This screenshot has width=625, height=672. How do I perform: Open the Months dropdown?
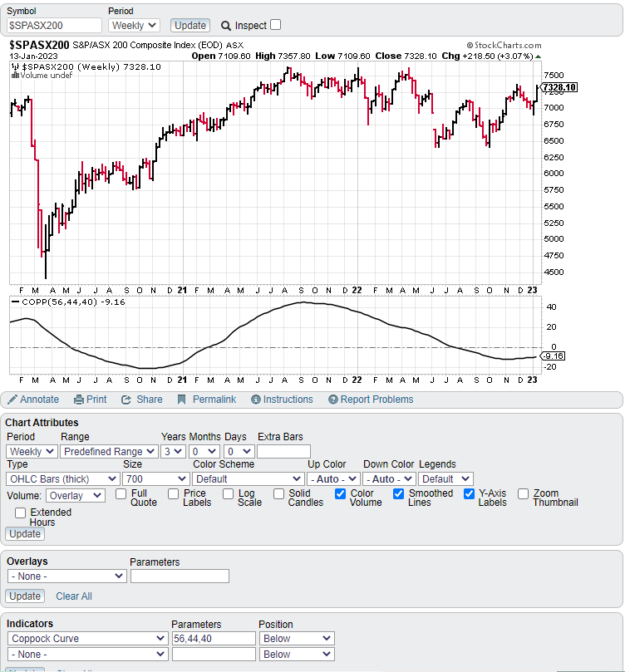pos(204,451)
